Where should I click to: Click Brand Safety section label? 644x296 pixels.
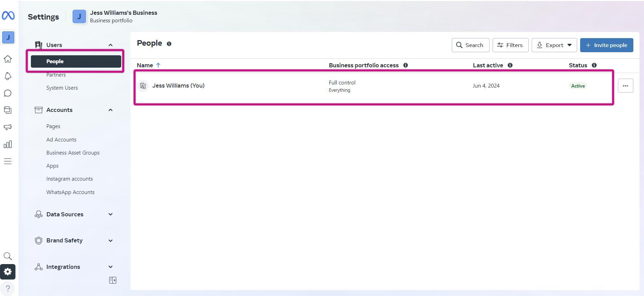point(65,240)
